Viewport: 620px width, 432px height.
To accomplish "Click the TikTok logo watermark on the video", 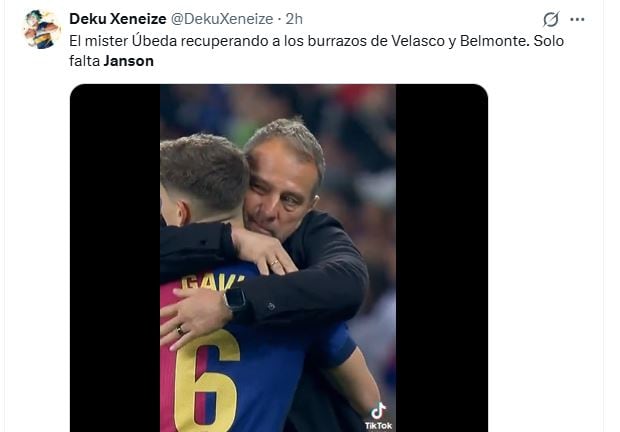I will (x=378, y=415).
